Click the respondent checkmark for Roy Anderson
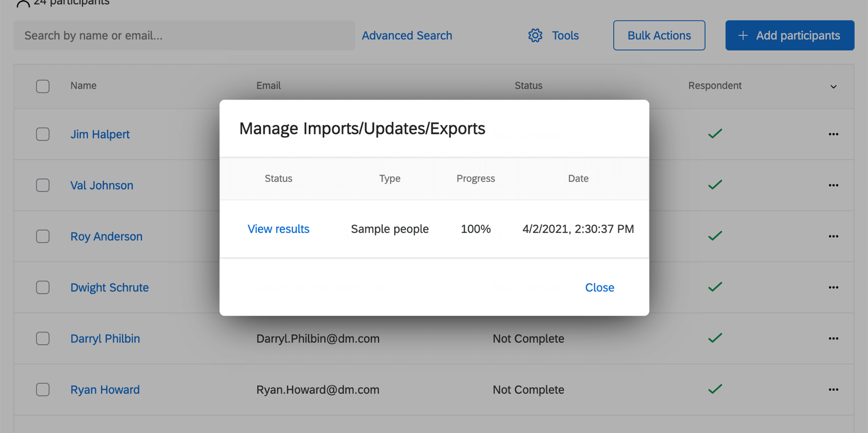Viewport: 868px width, 433px height. 715,236
